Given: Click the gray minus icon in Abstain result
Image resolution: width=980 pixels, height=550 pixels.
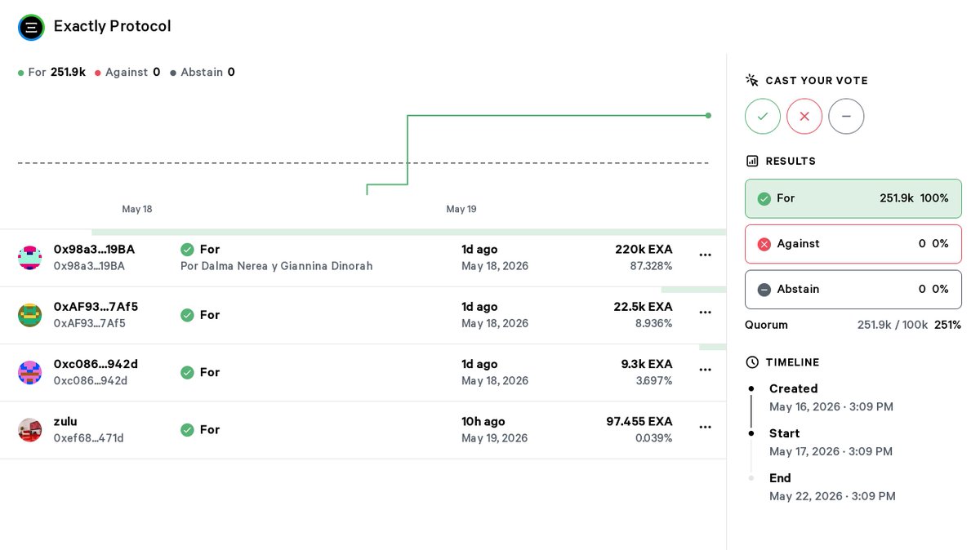Looking at the screenshot, I should [x=764, y=290].
